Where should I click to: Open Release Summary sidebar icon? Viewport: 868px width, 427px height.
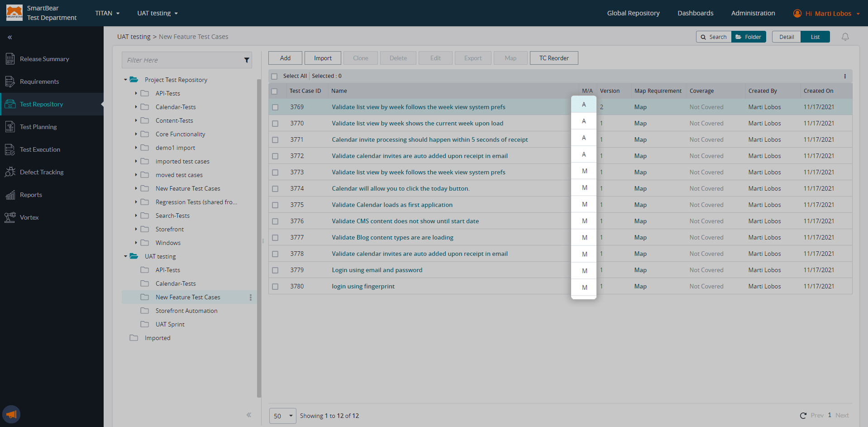[x=10, y=59]
